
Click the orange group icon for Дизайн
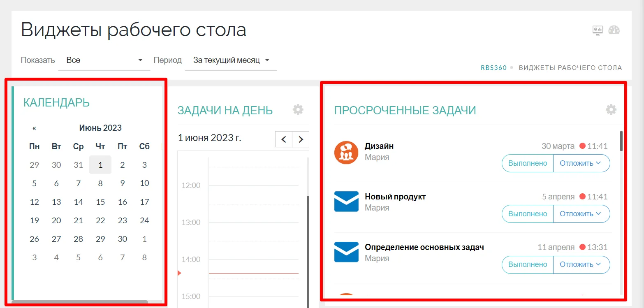point(346,152)
